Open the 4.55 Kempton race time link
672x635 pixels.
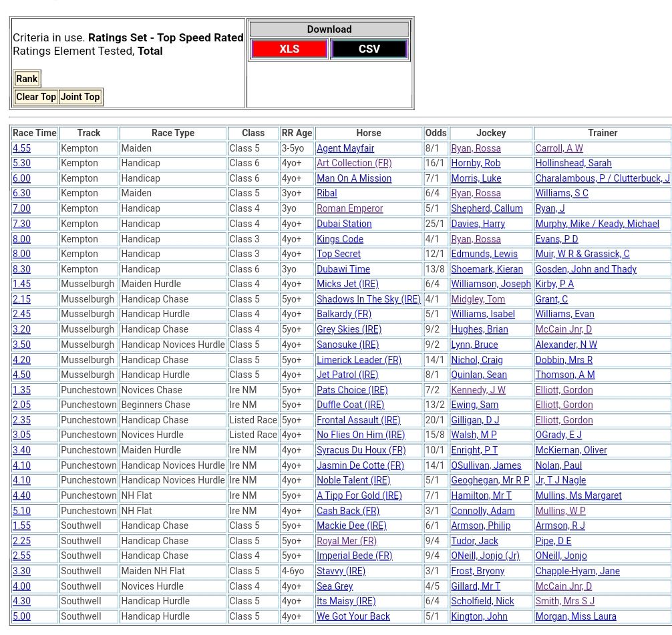(x=21, y=148)
